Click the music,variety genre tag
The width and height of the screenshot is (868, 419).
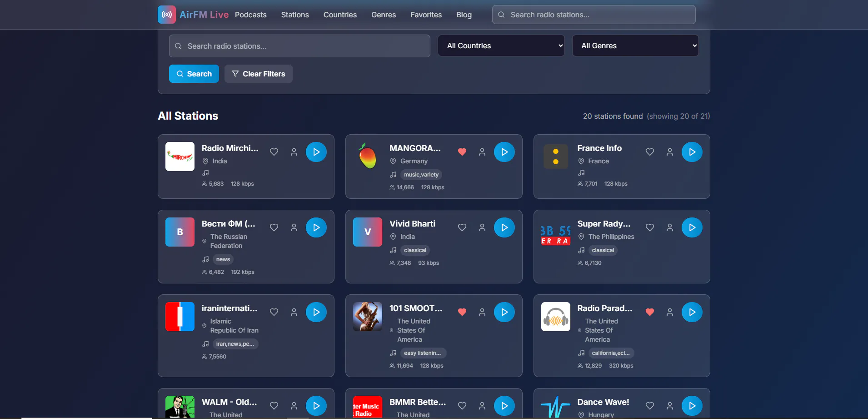coord(421,175)
